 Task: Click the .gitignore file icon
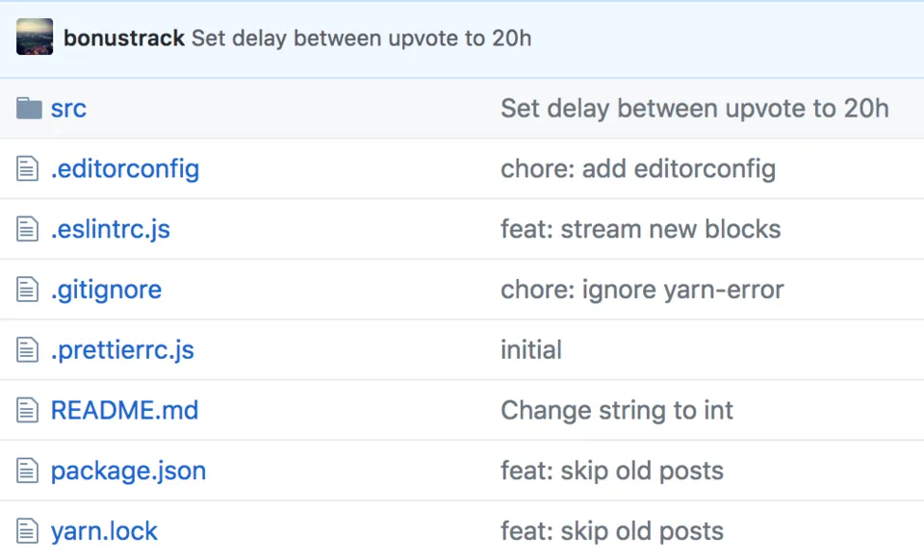28,290
